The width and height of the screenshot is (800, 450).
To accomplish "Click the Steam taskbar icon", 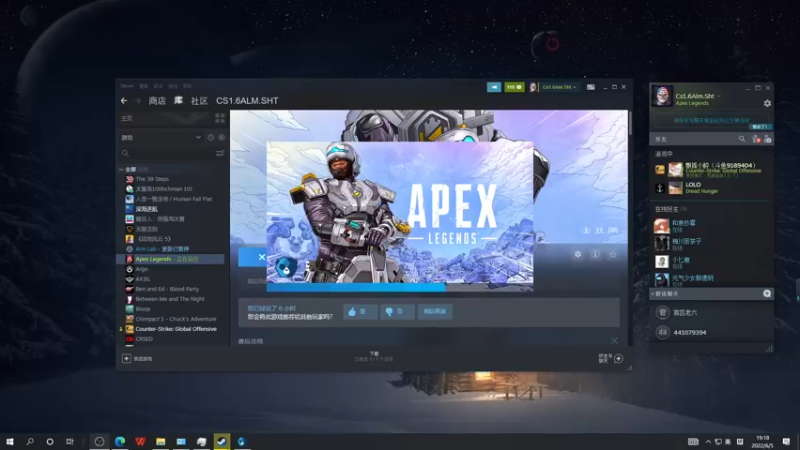I will coord(221,441).
